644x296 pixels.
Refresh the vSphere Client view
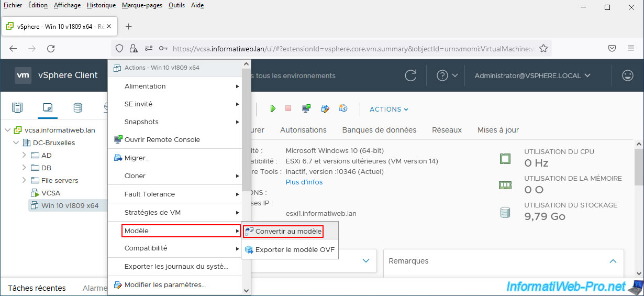tap(411, 75)
